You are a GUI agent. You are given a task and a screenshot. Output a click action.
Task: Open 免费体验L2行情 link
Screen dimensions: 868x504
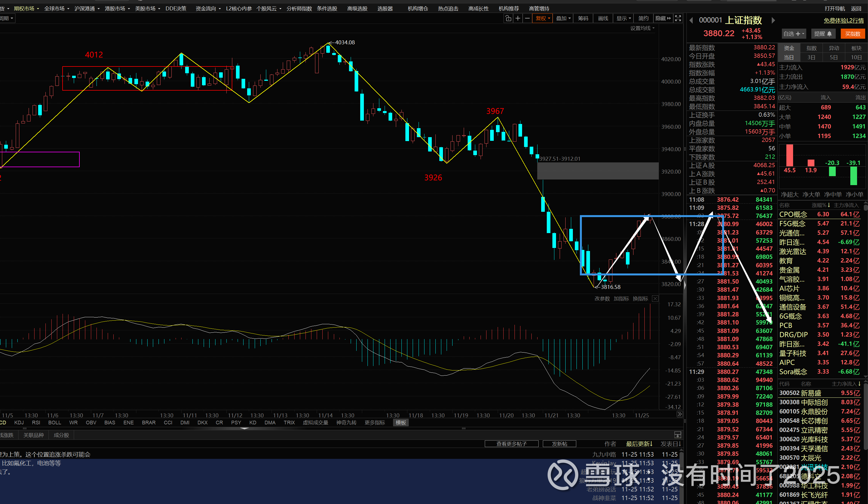(844, 21)
